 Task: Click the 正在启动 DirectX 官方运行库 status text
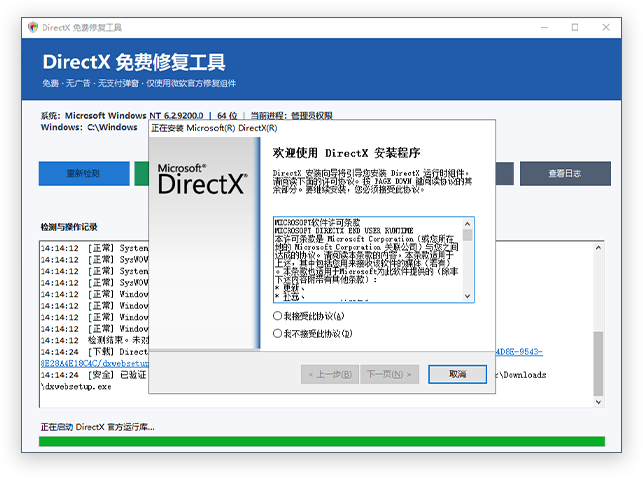coord(98,427)
